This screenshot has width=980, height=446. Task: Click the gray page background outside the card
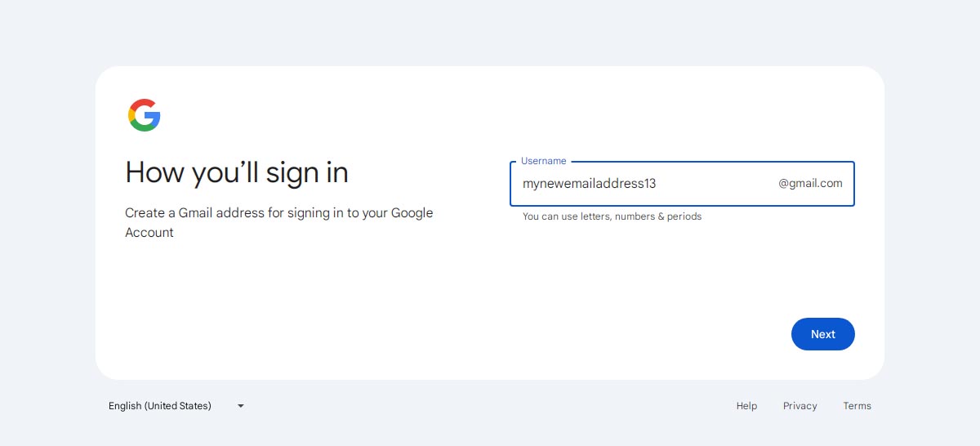coord(490,33)
